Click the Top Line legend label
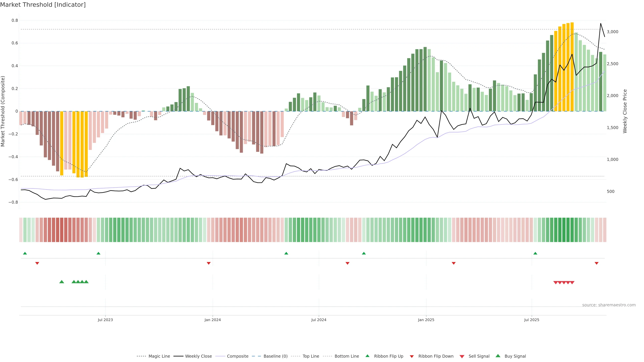The height and width of the screenshot is (362, 644). [x=311, y=356]
